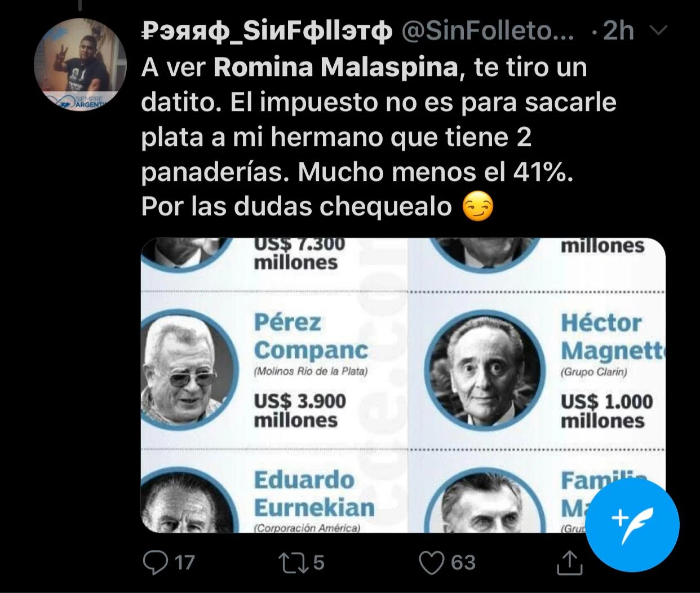Viewport: 700px width, 593px height.
Task: Tap the Eduardo Eurnekian name in image
Action: click(314, 494)
